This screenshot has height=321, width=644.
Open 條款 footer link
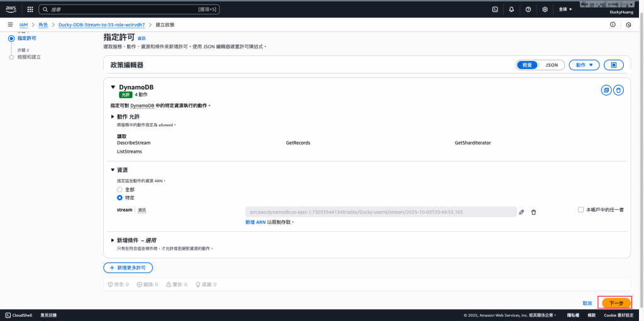tap(591, 315)
